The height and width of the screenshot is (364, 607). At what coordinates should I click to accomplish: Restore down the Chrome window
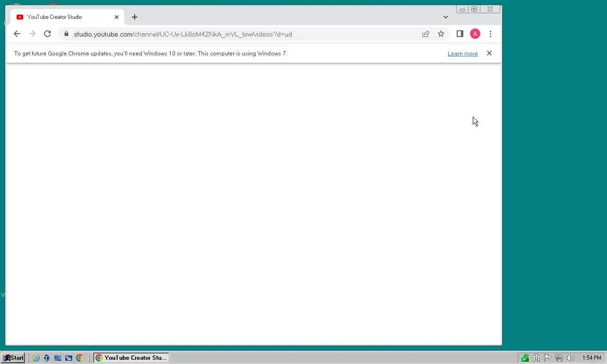(474, 9)
